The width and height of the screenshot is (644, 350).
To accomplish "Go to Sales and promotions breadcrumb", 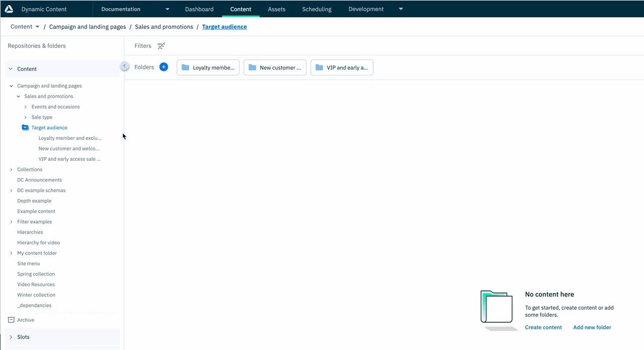I will (164, 27).
